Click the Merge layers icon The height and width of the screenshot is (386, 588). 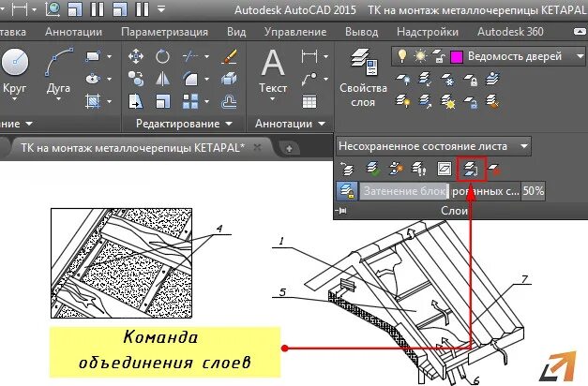471,169
